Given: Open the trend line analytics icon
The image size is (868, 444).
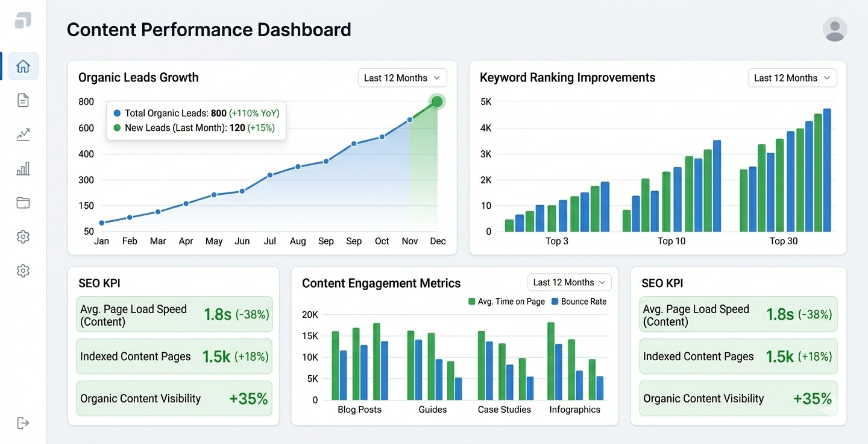Looking at the screenshot, I should 23,135.
